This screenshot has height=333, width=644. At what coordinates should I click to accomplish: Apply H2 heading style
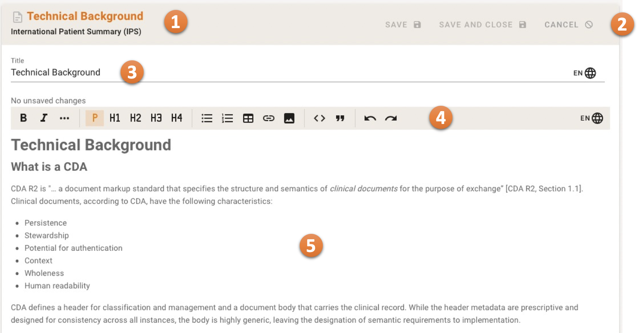(x=135, y=118)
